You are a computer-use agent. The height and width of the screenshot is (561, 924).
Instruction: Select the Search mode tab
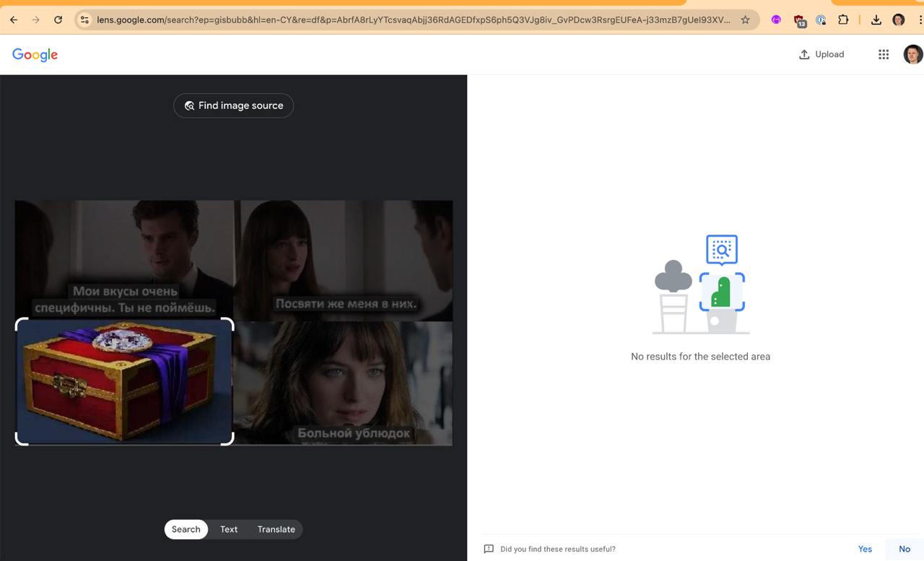(186, 529)
